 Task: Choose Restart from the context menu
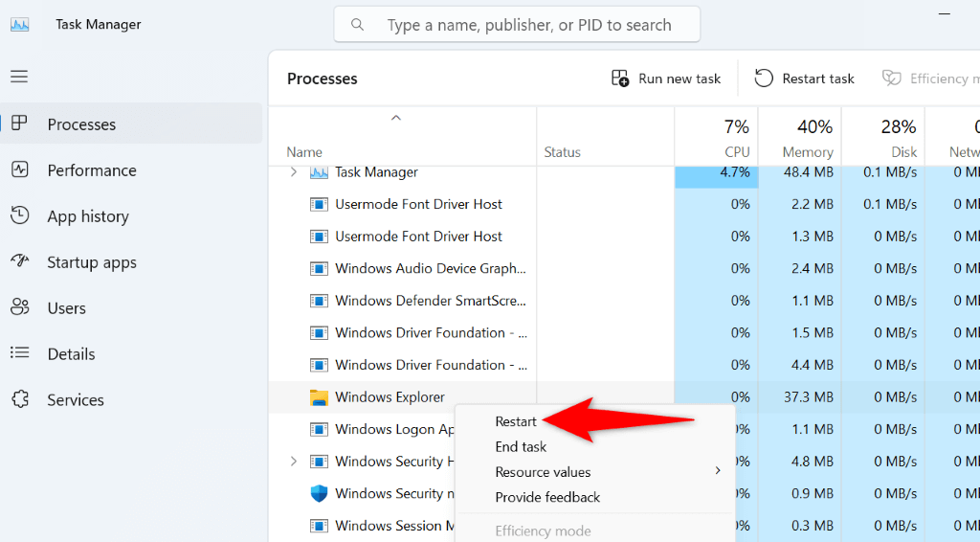coord(516,421)
